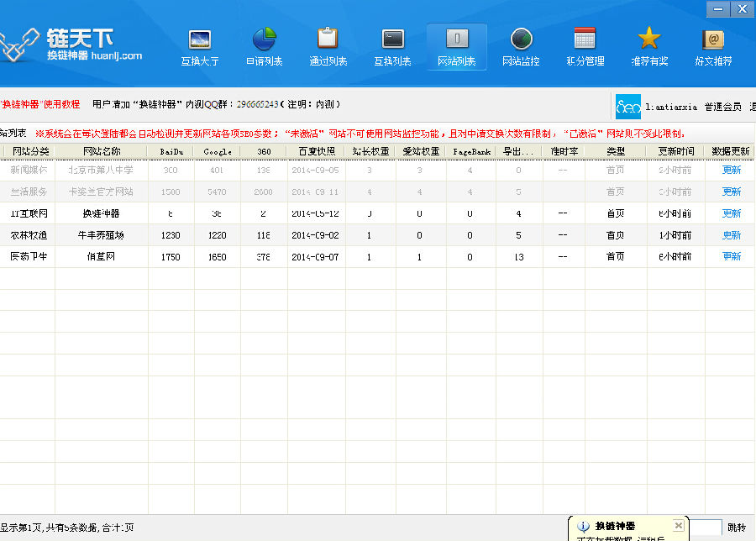Screen dimensions: 756x541
Task: Select the 俏茸网 site name cell
Action: tap(101, 256)
